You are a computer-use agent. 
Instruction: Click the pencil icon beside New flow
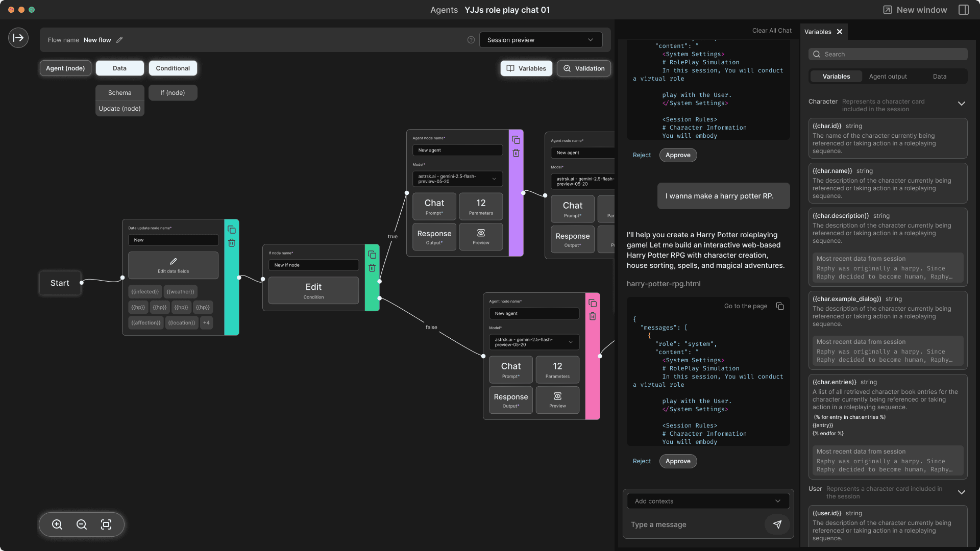click(119, 40)
